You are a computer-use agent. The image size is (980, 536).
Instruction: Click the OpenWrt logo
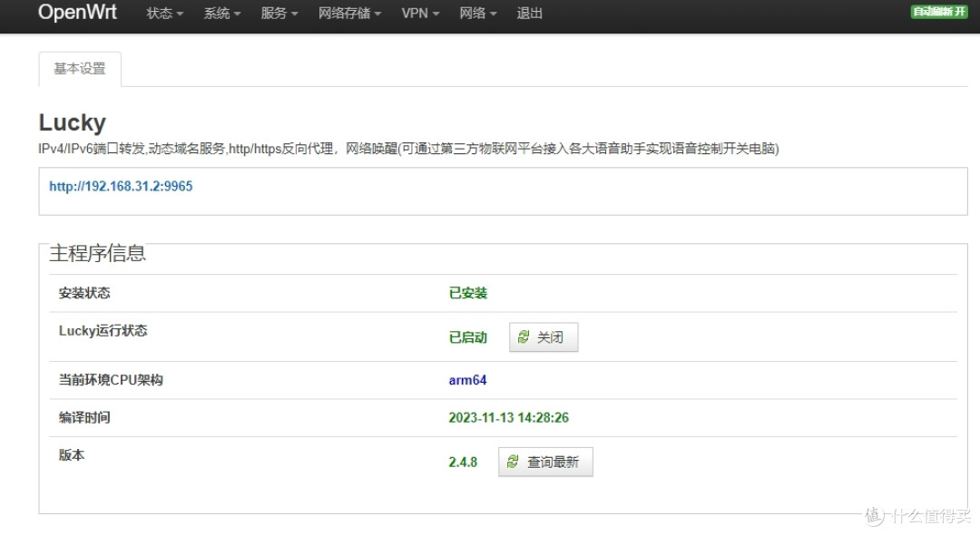77,14
